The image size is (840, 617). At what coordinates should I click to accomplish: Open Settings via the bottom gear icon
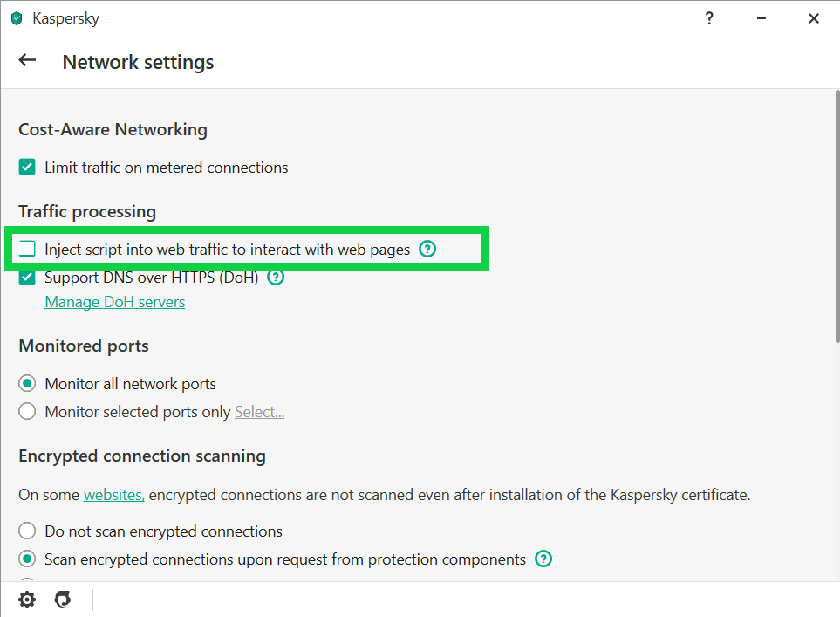28,600
